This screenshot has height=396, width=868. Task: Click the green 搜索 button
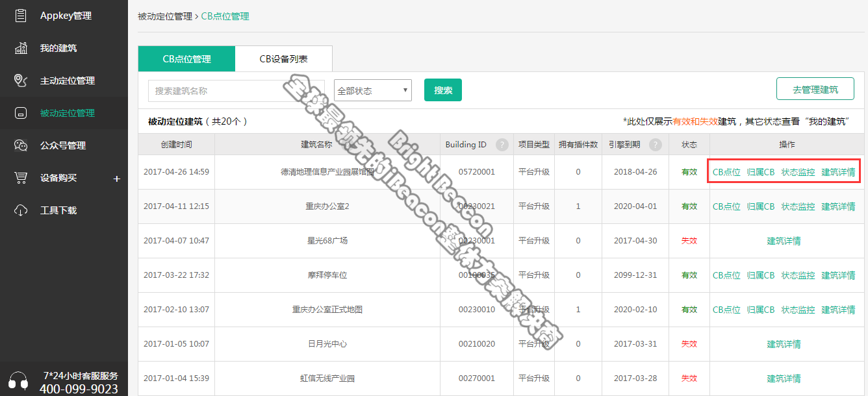[443, 90]
